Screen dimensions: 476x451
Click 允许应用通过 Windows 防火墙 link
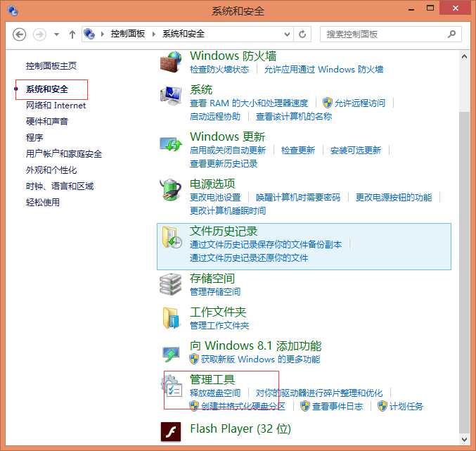click(323, 70)
